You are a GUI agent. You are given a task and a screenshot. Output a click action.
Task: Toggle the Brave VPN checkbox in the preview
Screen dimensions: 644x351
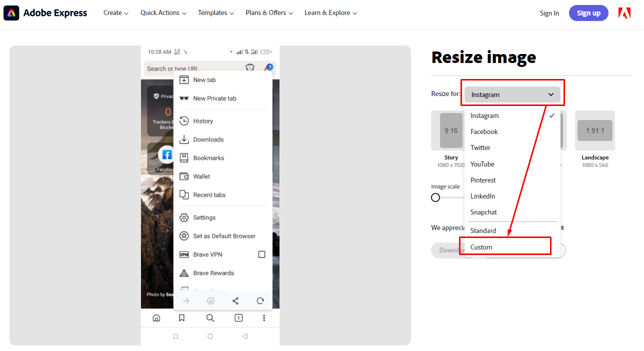coord(261,254)
